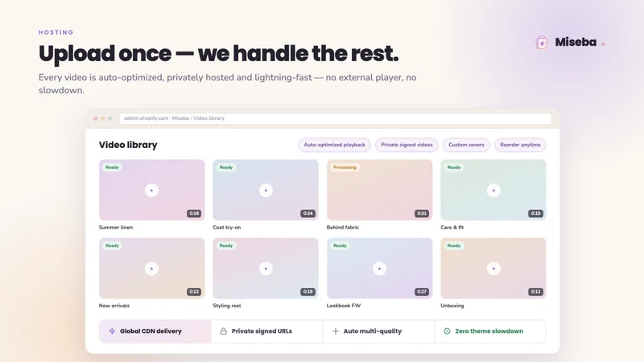Click the Behind fabric title text
This screenshot has width=644, height=362.
pos(343,228)
